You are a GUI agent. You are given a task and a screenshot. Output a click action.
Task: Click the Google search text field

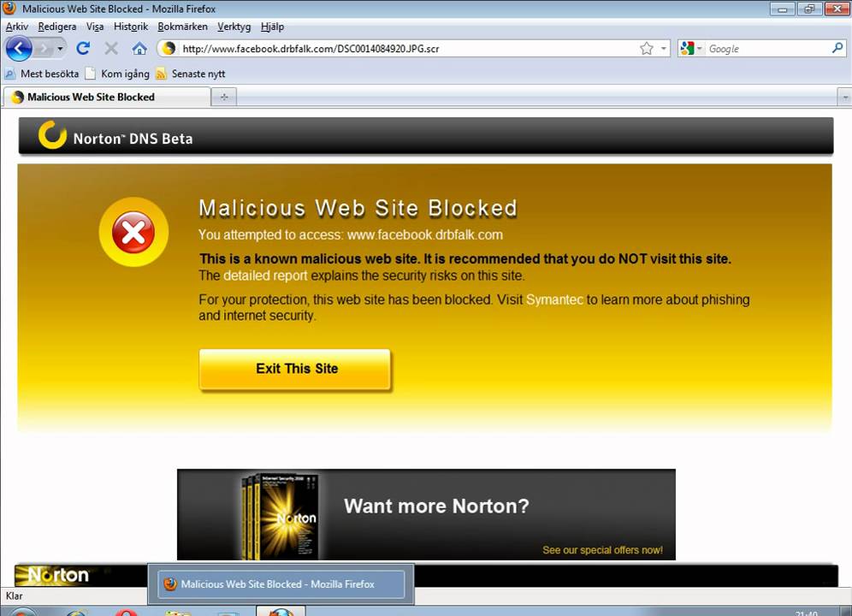point(768,49)
